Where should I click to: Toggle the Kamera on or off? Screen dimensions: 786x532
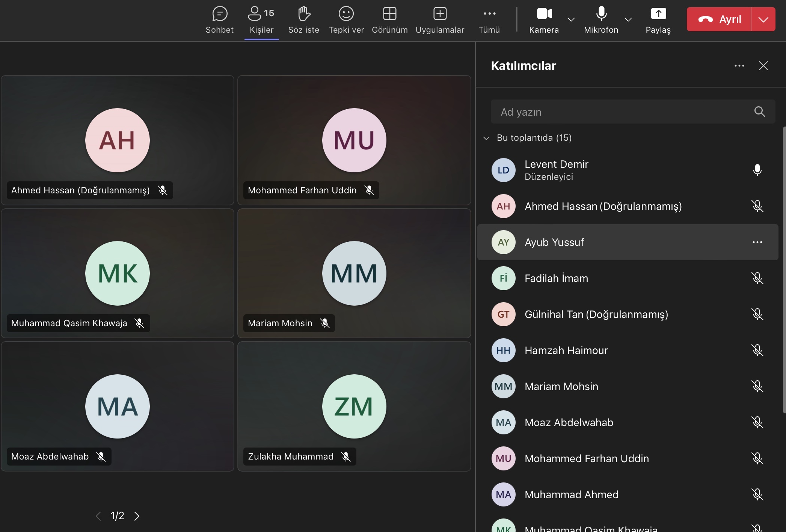pos(544,14)
